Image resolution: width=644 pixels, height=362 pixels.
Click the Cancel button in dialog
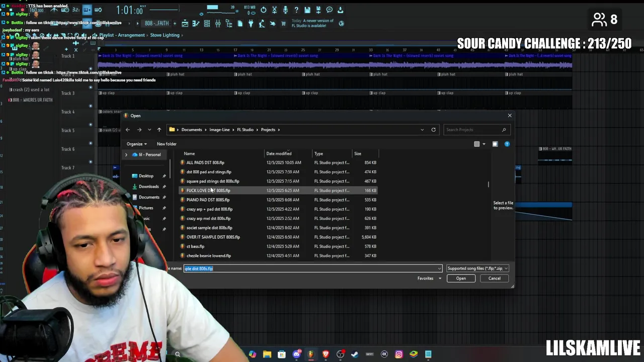(494, 279)
